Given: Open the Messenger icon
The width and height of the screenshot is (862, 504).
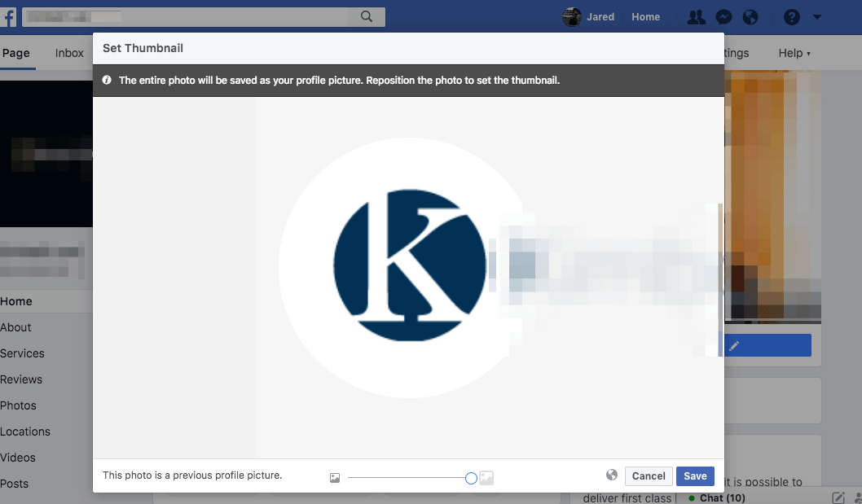Looking at the screenshot, I should click(x=724, y=17).
